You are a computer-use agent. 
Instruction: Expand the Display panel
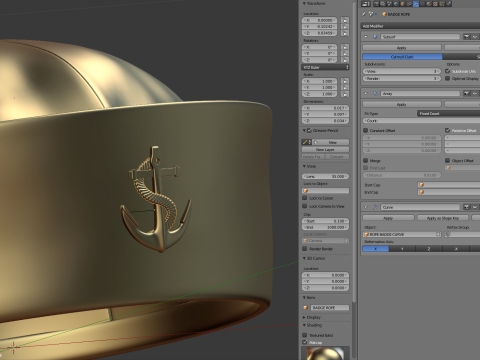click(x=304, y=317)
